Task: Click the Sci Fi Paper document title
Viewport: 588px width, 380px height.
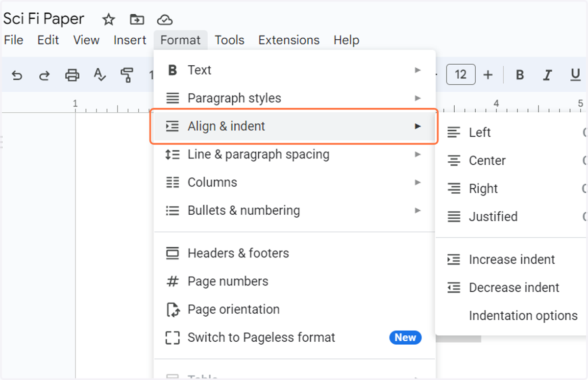Action: [x=44, y=19]
